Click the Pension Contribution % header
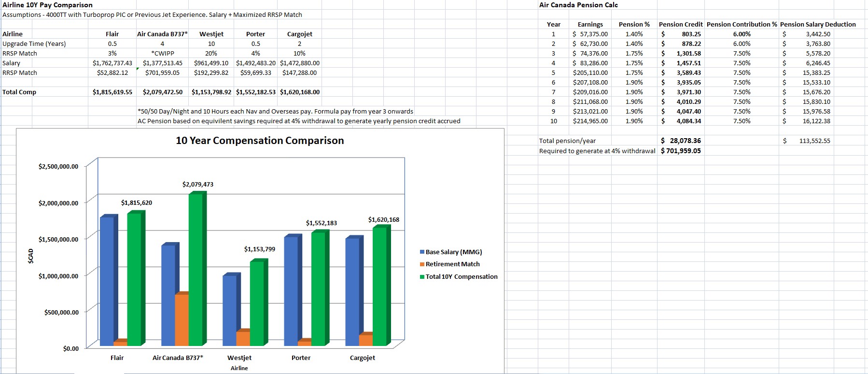The height and width of the screenshot is (374, 868). [x=742, y=24]
